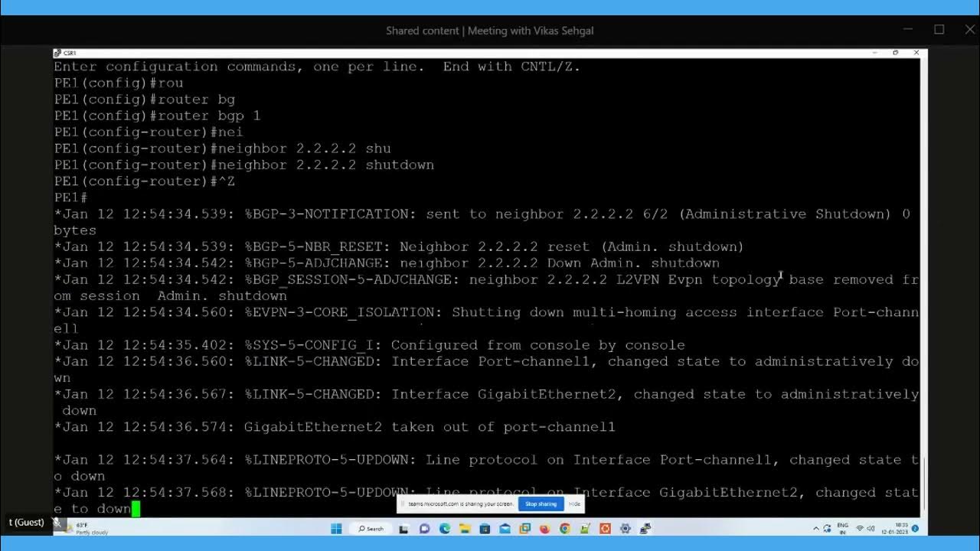Maximize the CSR1 terminal window
This screenshot has width=980, height=551.
(x=896, y=53)
